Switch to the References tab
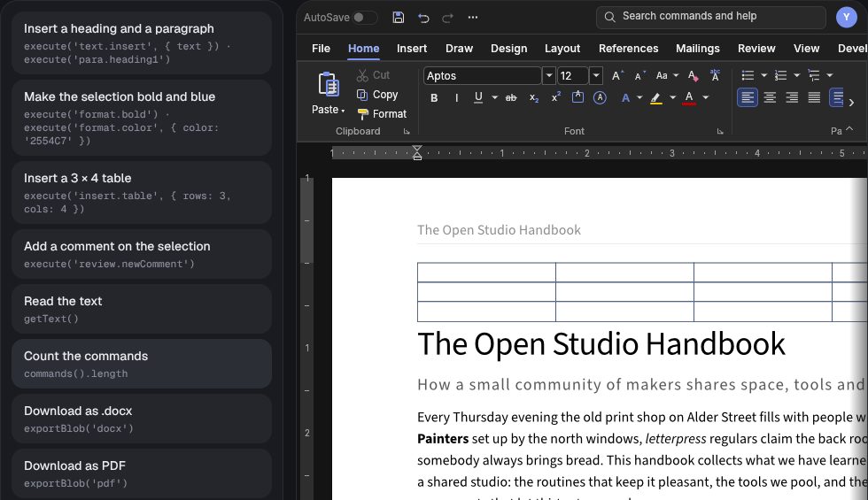The image size is (868, 500). point(628,49)
